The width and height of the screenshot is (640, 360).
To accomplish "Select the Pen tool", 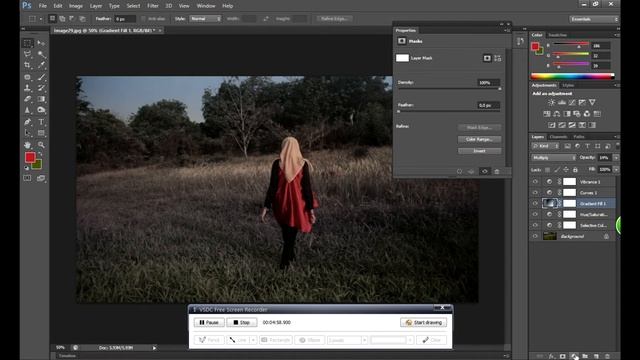I will click(27, 122).
